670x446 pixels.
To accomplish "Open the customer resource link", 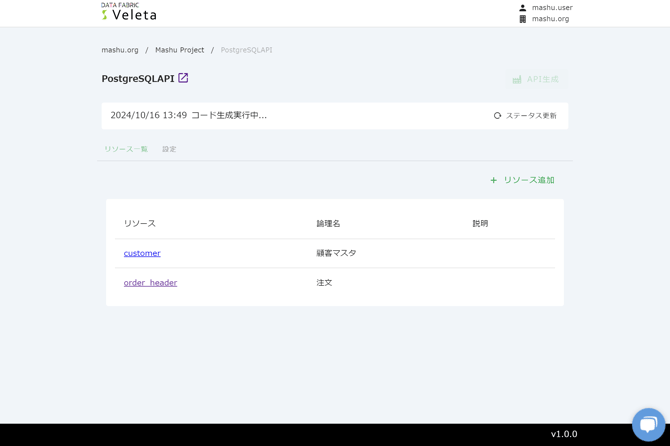I will point(142,253).
